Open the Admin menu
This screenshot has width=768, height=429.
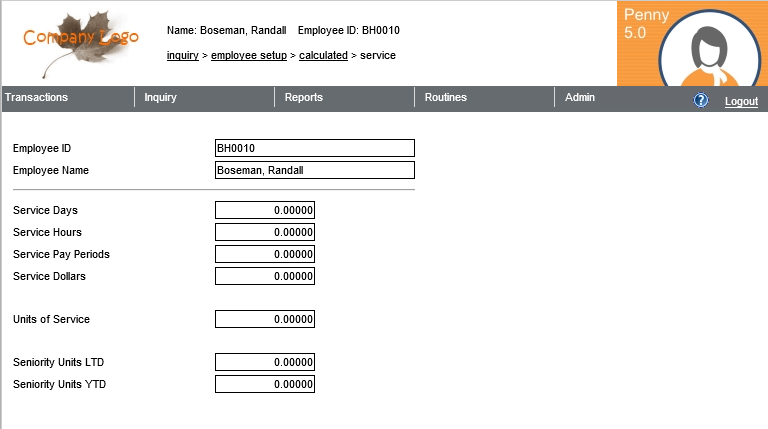580,98
